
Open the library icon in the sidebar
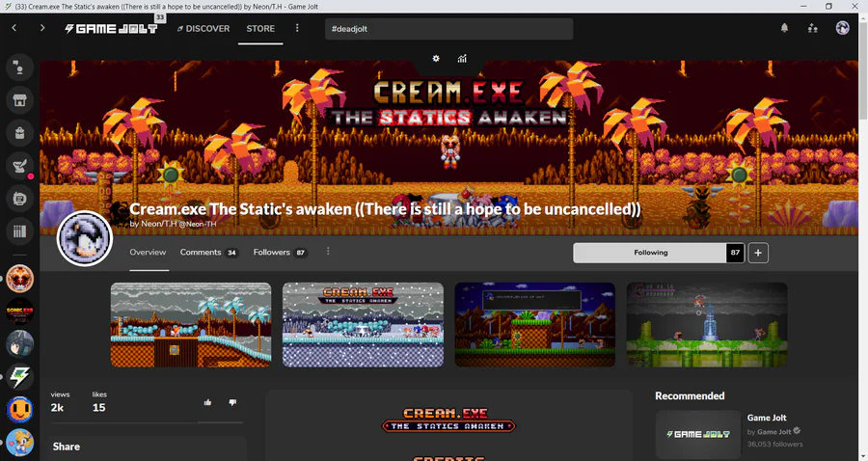click(x=19, y=230)
